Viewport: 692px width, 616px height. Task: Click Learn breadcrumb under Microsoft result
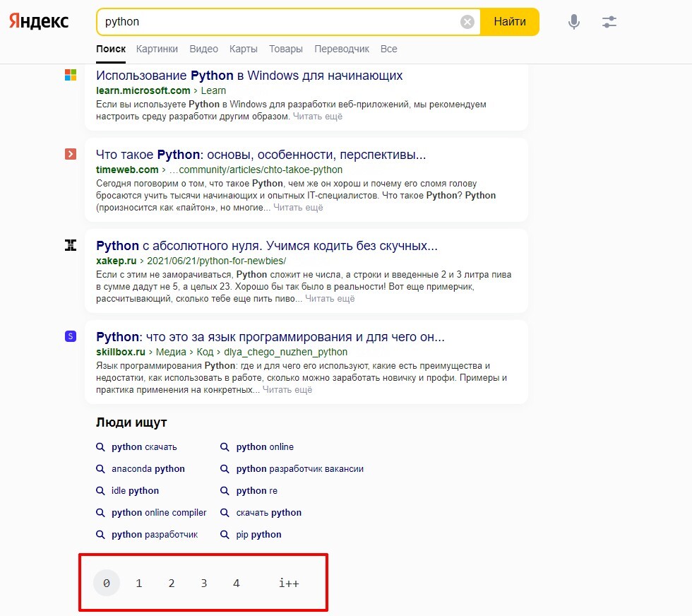pos(213,90)
